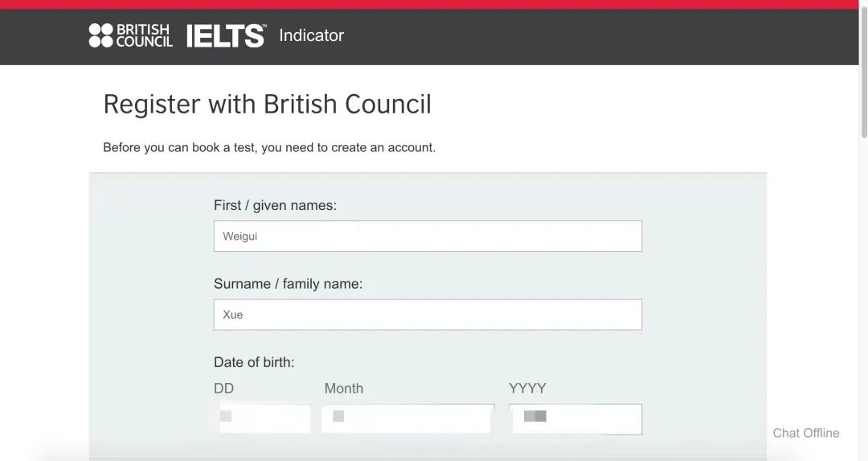This screenshot has height=461, width=868.
Task: Click the 'Before you can book a test' text
Action: coord(269,148)
